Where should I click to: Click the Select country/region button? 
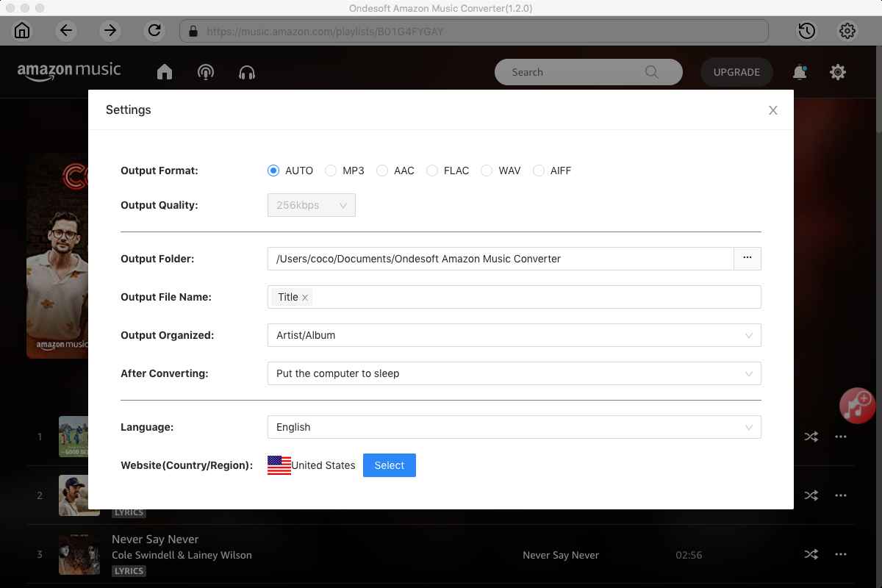pos(389,465)
